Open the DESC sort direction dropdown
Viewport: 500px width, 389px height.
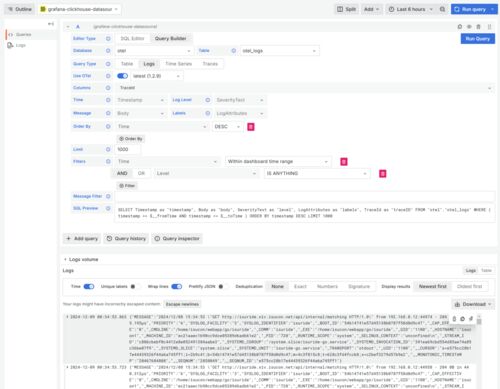pos(227,127)
